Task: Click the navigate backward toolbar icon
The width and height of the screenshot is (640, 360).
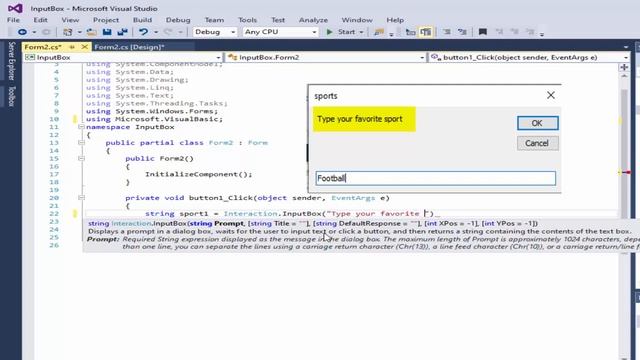Action: coord(22,32)
